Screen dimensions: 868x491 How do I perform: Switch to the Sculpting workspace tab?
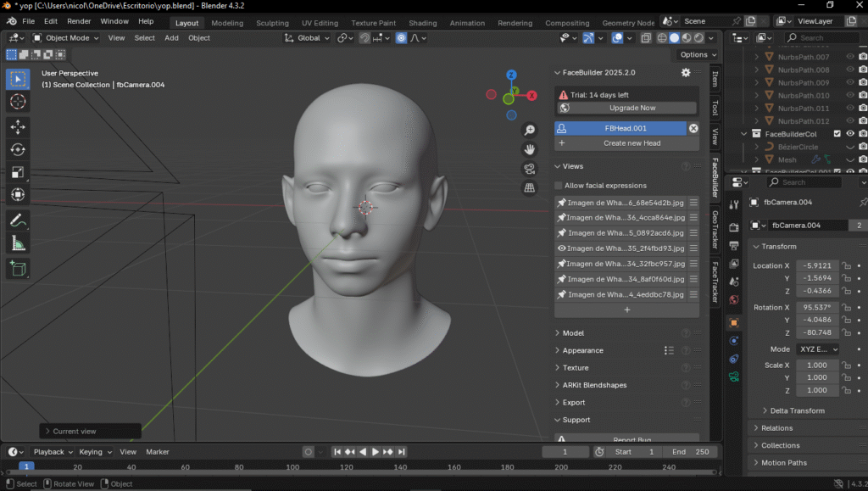coord(272,23)
